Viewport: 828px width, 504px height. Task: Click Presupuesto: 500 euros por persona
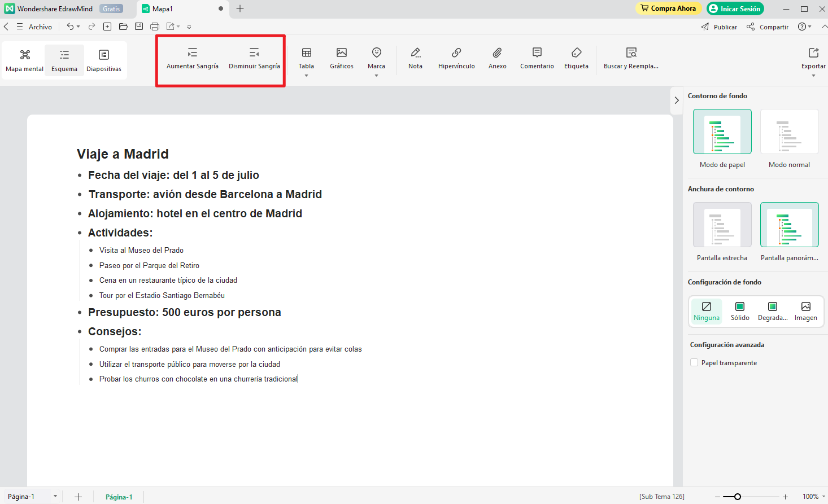click(x=184, y=312)
